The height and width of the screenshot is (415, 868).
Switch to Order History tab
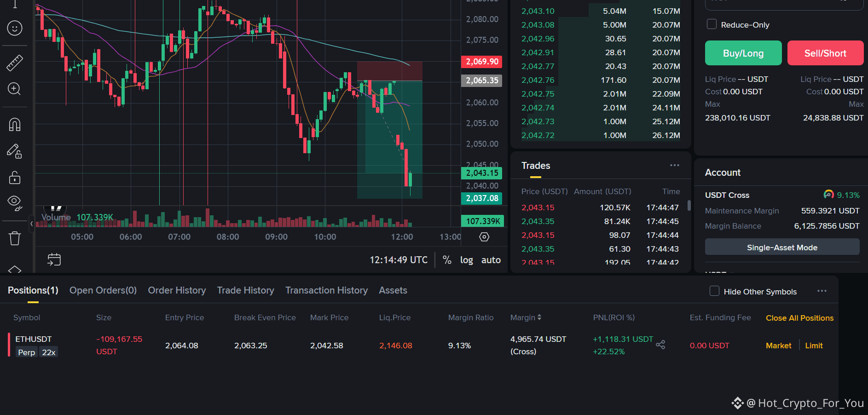(x=177, y=290)
